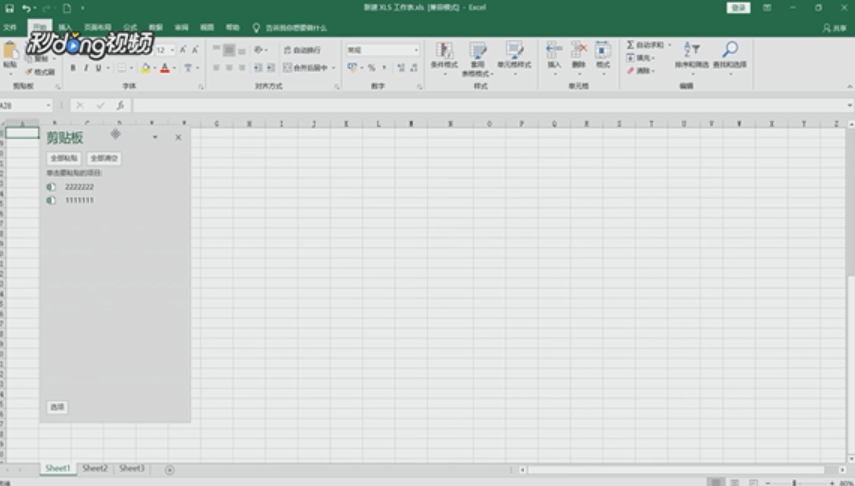Click Clear All button in clipboard pane
Viewport: 855px width, 486px height.
(104, 158)
